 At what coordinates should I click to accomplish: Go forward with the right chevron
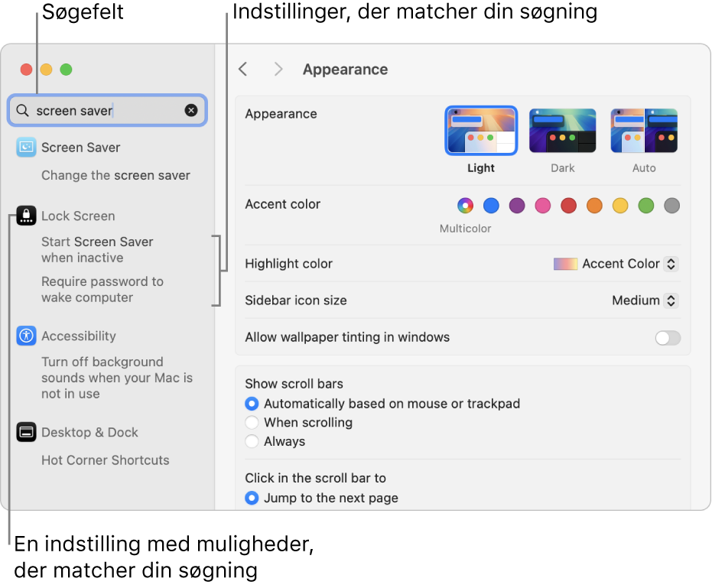[x=278, y=70]
